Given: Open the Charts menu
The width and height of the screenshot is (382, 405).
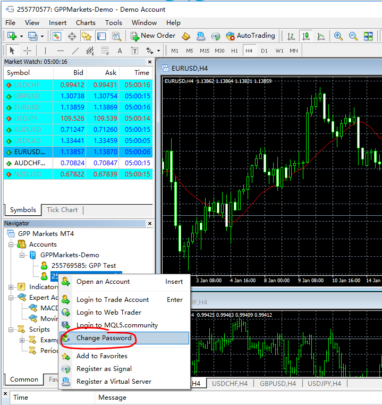Looking at the screenshot, I should pyautogui.click(x=86, y=23).
